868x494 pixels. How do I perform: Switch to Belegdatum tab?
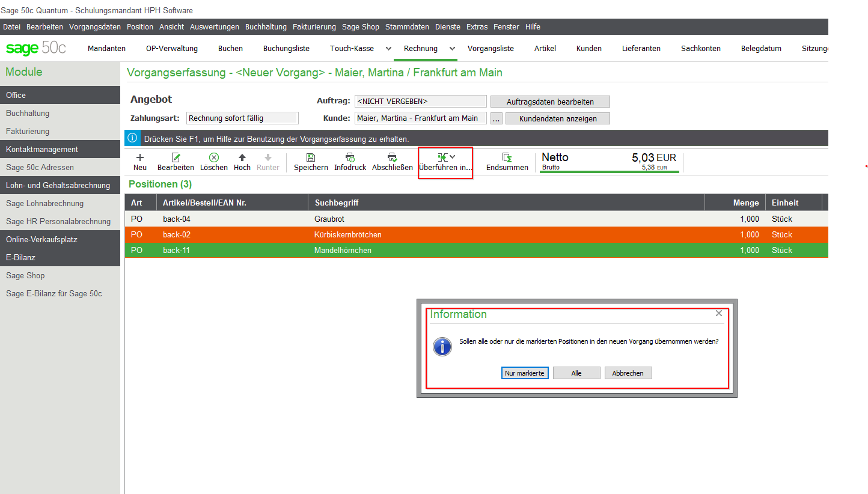coord(761,49)
